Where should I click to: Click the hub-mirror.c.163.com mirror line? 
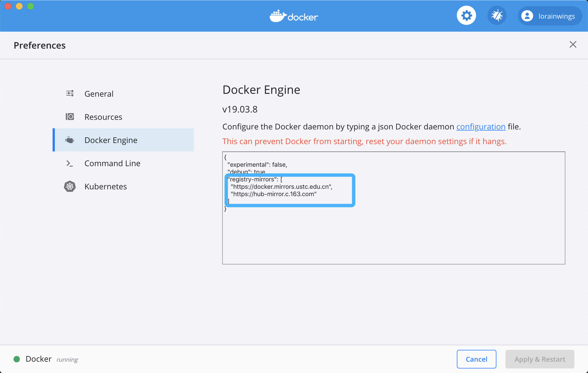(273, 194)
